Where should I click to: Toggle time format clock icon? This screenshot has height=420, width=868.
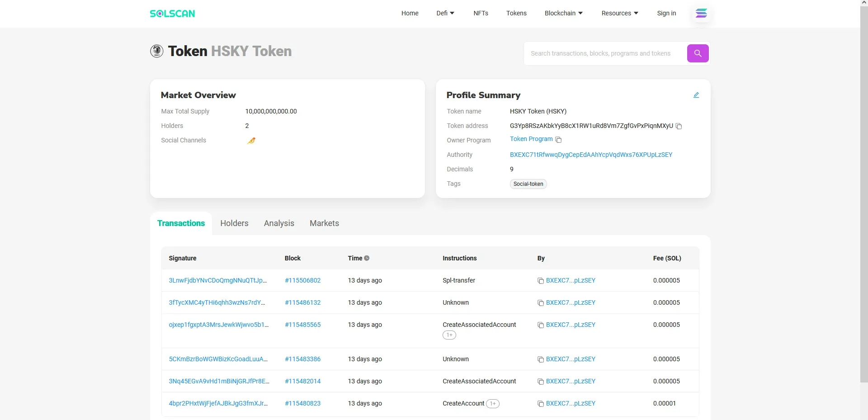[367, 258]
